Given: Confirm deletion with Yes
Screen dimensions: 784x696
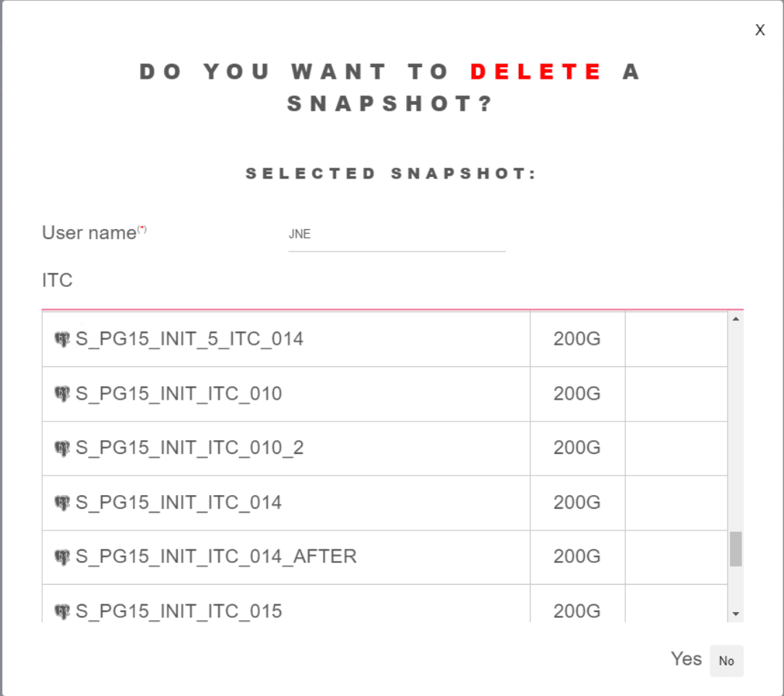Looking at the screenshot, I should [x=686, y=659].
